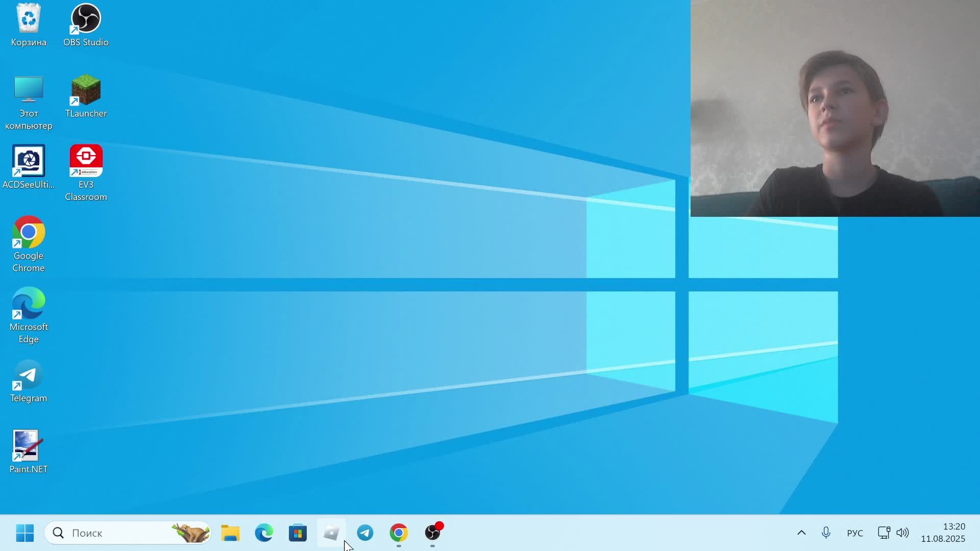
Task: Open the volume speaker tray icon
Action: (x=902, y=533)
